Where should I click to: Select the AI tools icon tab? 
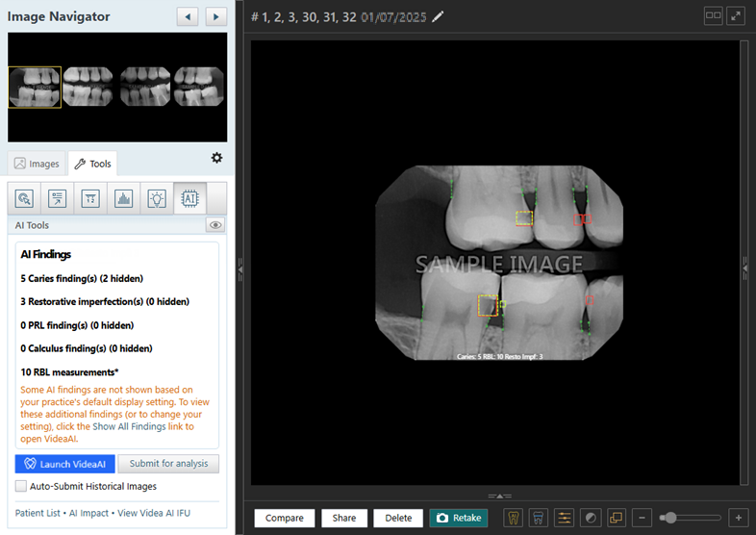189,198
